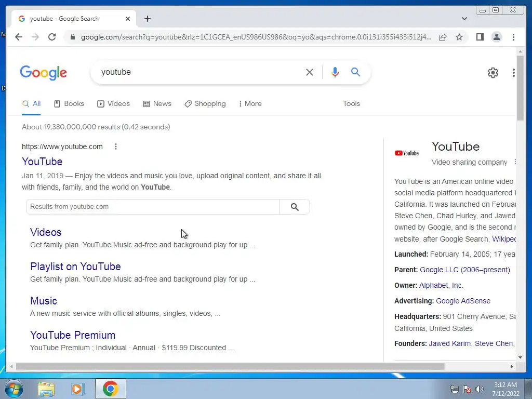Viewport: 532px width, 399px height.
Task: Reload the current page
Action: [52, 37]
